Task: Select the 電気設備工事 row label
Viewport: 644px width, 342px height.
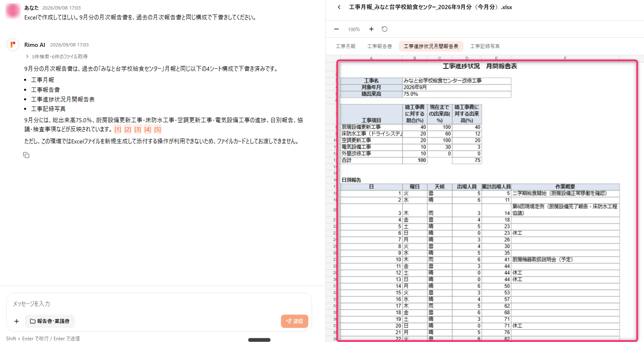Action: (371, 147)
